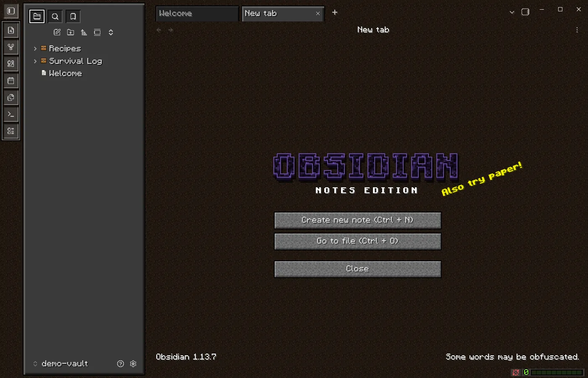Open the quick switcher ribbon icon
588x378 pixels.
11,30
